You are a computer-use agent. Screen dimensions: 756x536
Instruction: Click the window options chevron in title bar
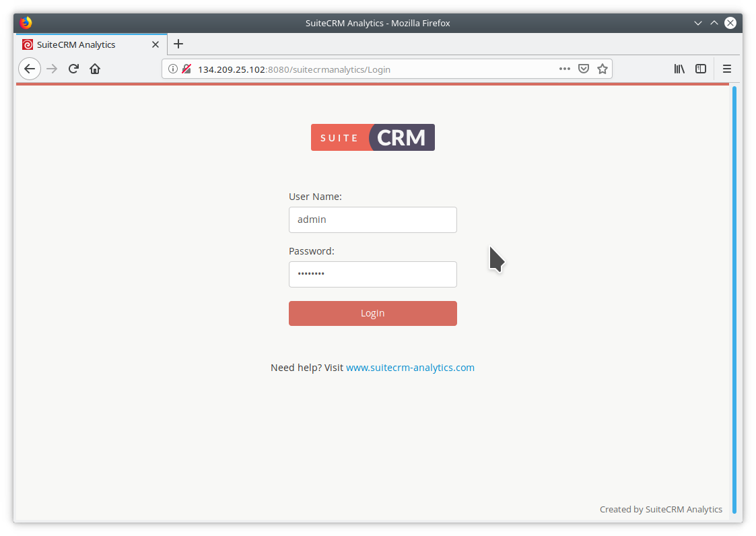697,22
